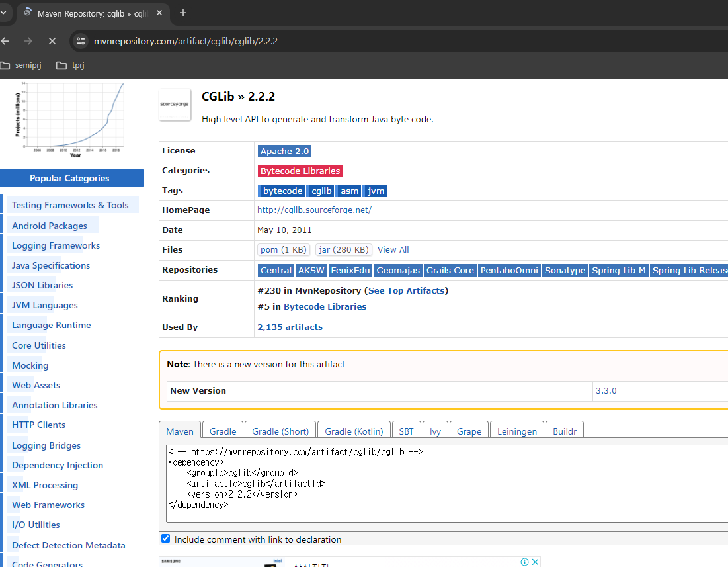The height and width of the screenshot is (567, 728).
Task: Click the cglib tag
Action: coord(320,191)
